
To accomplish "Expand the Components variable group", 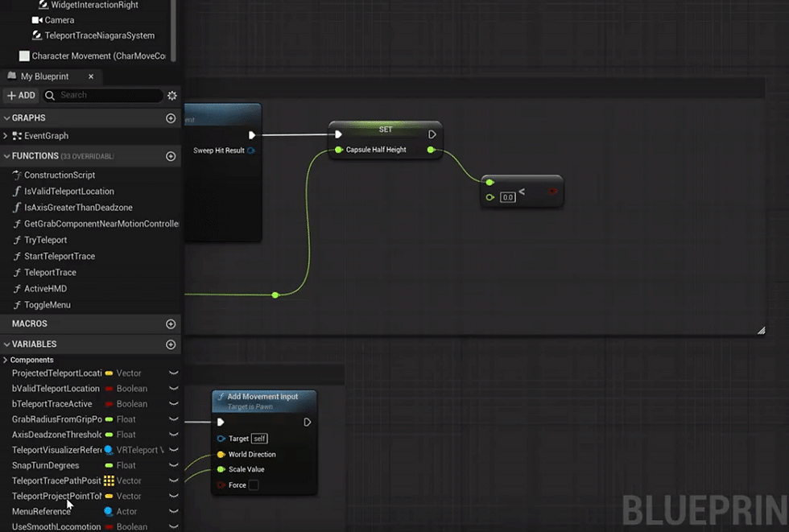I will (6, 360).
